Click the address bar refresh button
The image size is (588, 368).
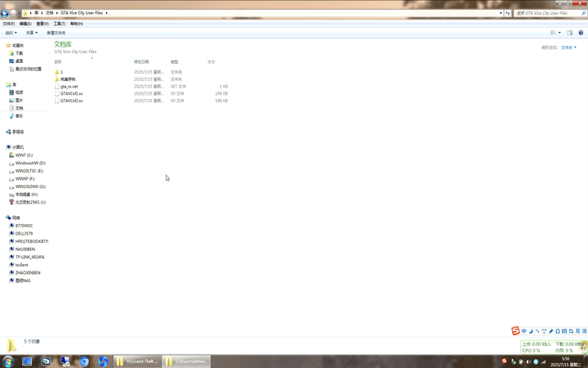pyautogui.click(x=508, y=13)
